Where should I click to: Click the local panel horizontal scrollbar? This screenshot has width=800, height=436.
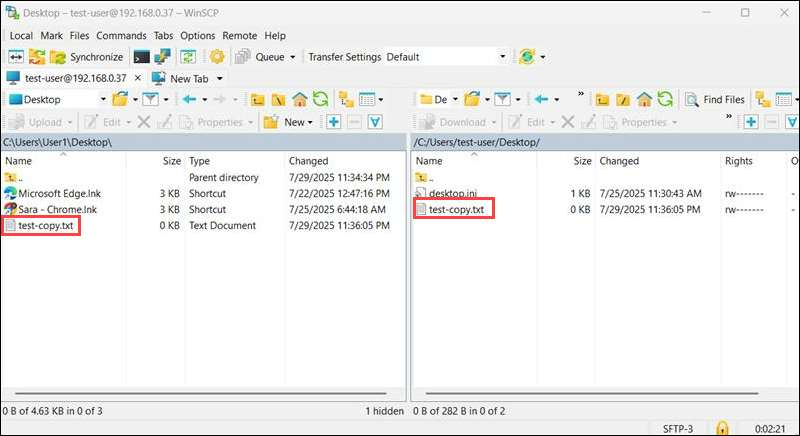click(x=201, y=393)
